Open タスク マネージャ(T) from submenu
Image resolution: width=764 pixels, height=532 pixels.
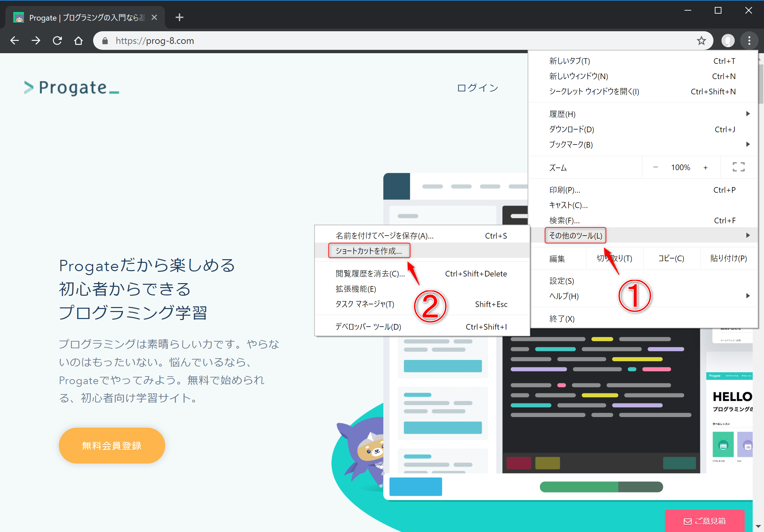[x=422, y=304]
